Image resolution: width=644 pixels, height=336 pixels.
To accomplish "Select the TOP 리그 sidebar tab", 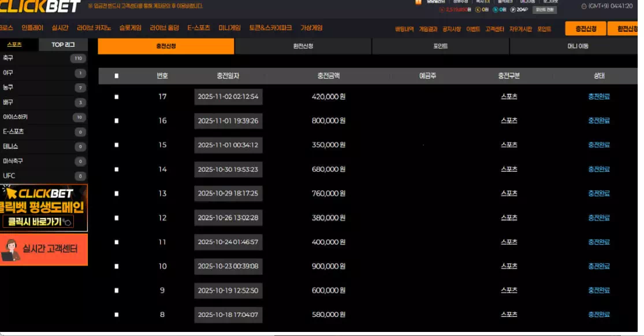I will click(x=63, y=45).
